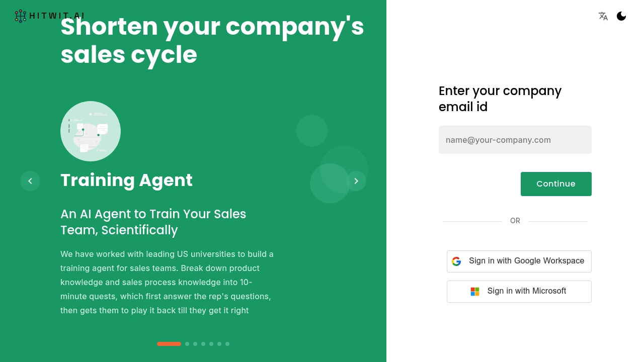Viewport: 644px width, 362px height.
Task: Toggle dark mode with moon icon
Action: (x=621, y=16)
